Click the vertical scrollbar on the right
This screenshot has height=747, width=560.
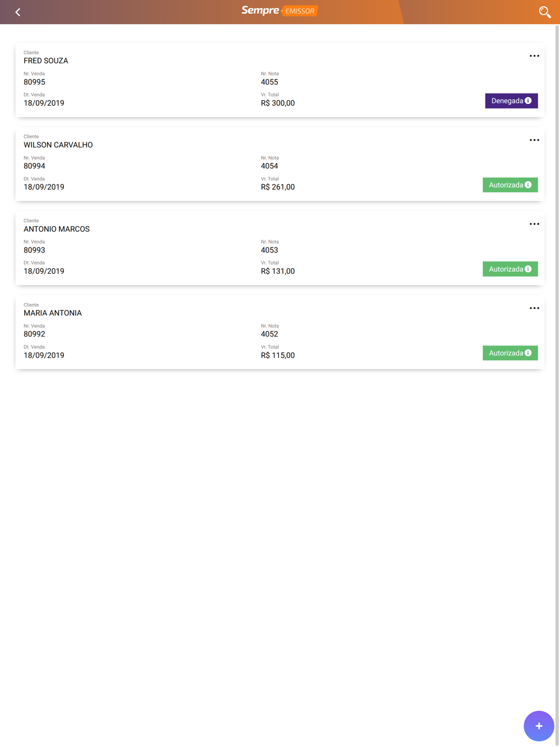click(x=557, y=336)
